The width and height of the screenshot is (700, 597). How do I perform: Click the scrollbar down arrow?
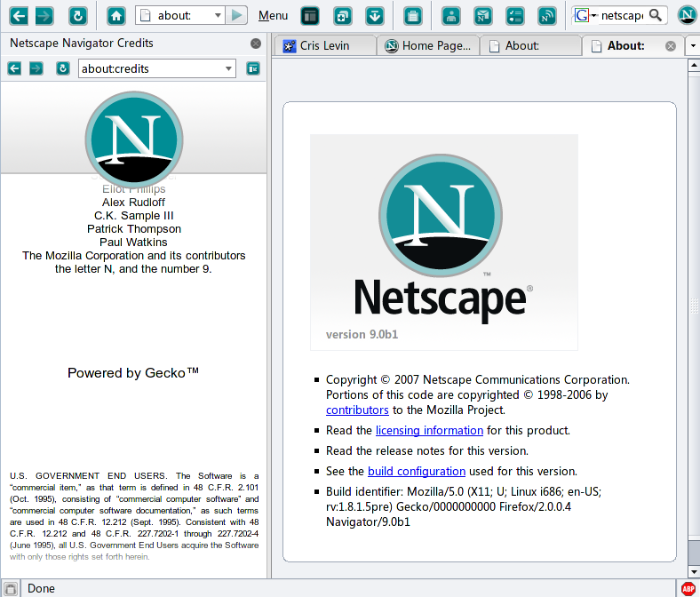(x=694, y=571)
